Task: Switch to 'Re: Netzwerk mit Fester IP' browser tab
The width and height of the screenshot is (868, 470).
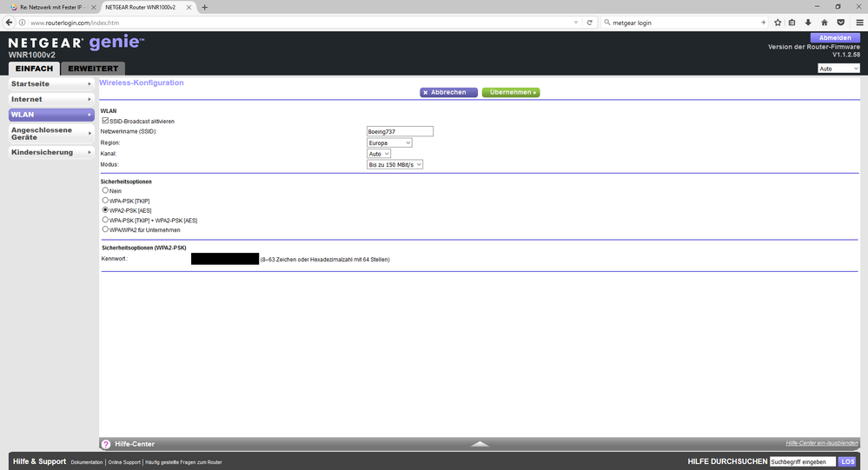Action: tap(50, 7)
